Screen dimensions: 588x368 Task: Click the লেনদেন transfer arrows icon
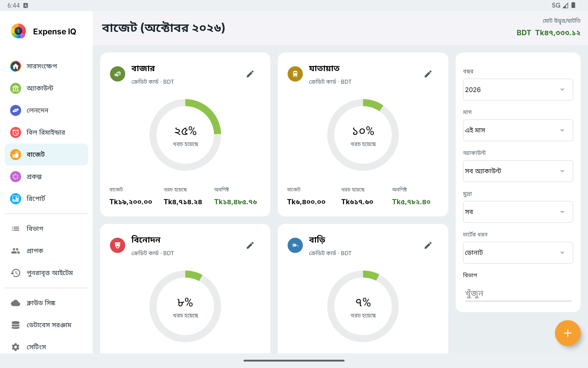16,110
